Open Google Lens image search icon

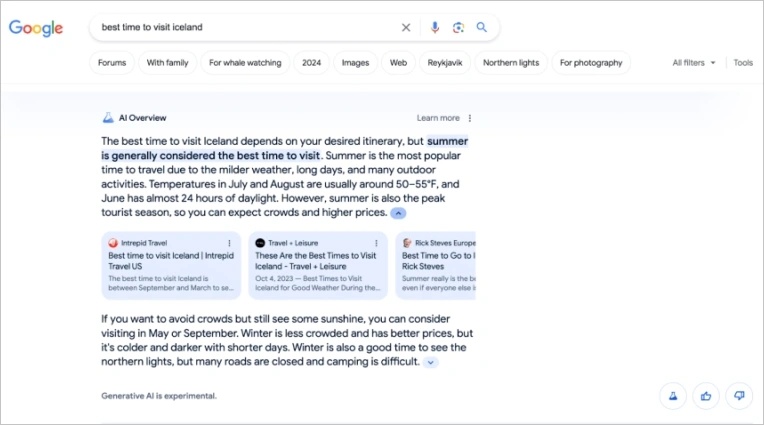(x=458, y=27)
